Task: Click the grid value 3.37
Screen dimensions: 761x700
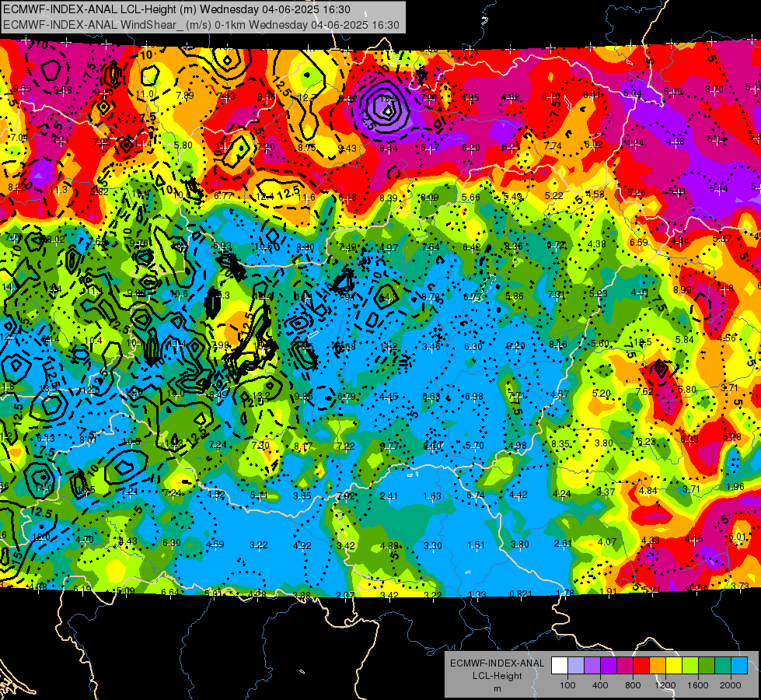Action: point(606,492)
